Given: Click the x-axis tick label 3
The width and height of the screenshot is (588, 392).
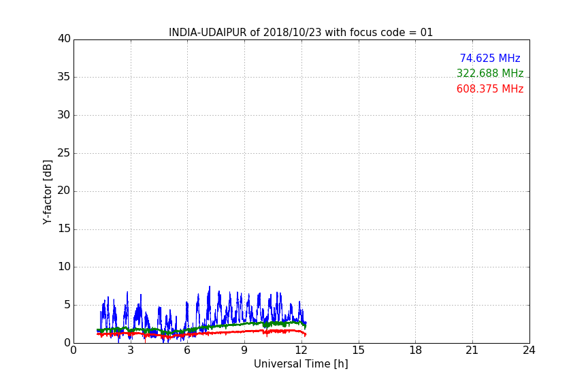Looking at the screenshot, I should (131, 350).
